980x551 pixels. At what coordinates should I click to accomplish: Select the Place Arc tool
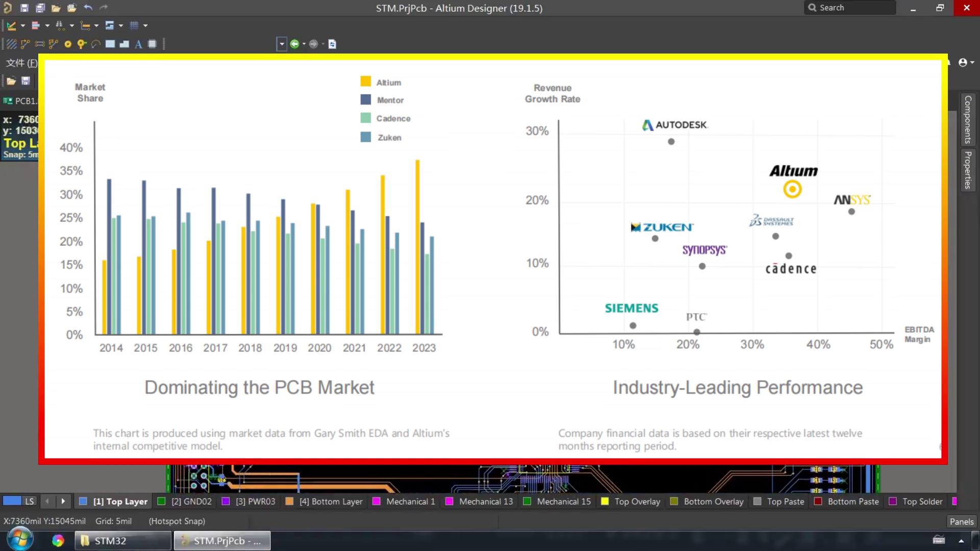tap(95, 44)
